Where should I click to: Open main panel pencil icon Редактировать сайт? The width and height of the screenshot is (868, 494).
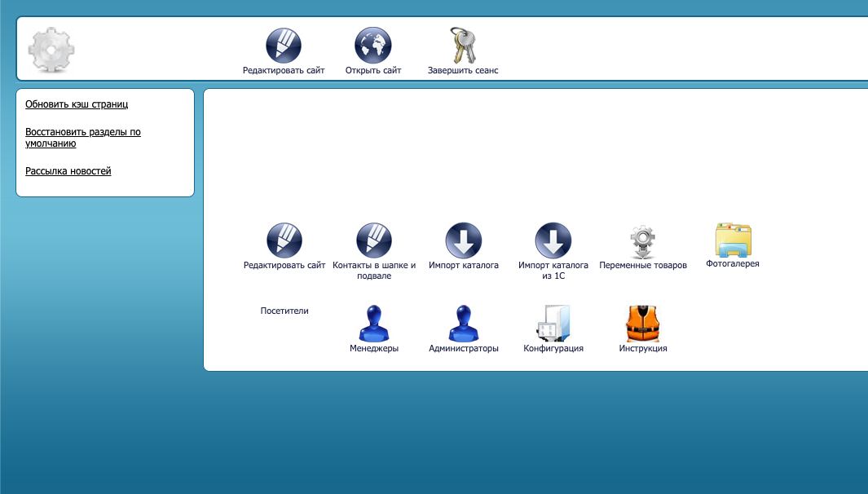pyautogui.click(x=284, y=240)
